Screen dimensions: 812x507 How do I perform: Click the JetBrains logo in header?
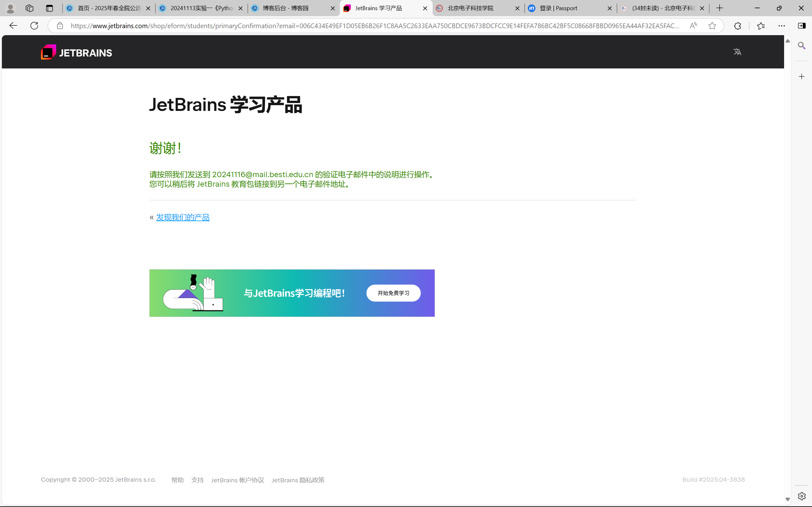(76, 52)
